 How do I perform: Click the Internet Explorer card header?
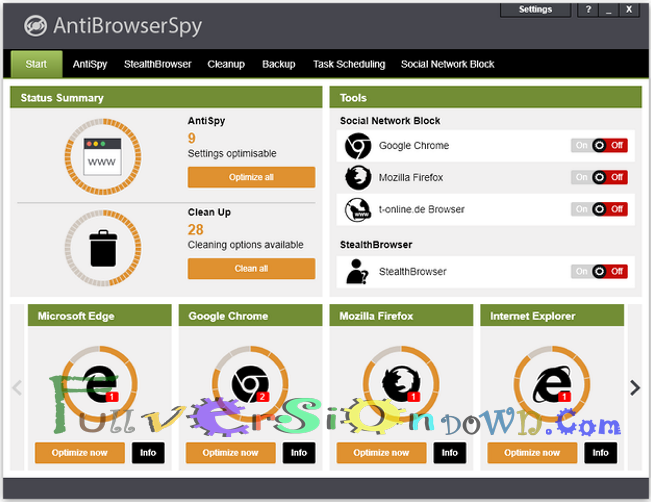click(552, 316)
